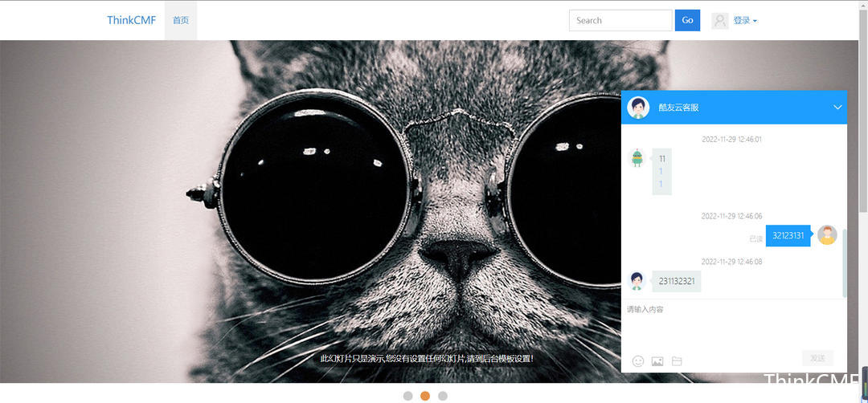Viewport: 868px width, 403px height.
Task: Click the customer service avatar in chat header
Action: click(638, 108)
